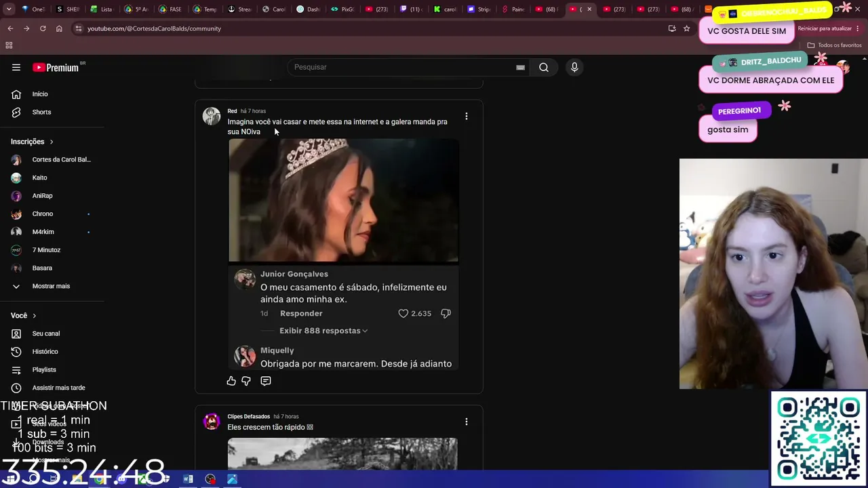Viewport: 868px width, 488px height.
Task: Open more options for Clipes Defasados post
Action: [x=467, y=422]
